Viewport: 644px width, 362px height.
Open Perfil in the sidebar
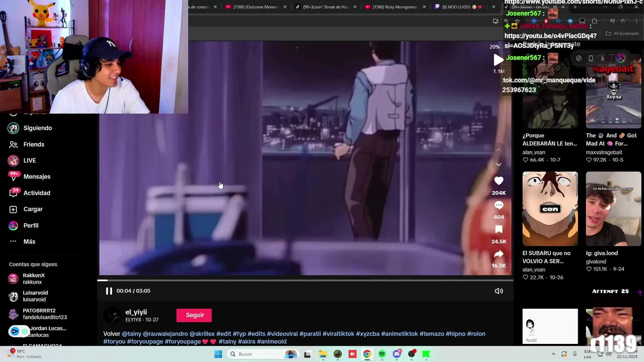(x=30, y=225)
